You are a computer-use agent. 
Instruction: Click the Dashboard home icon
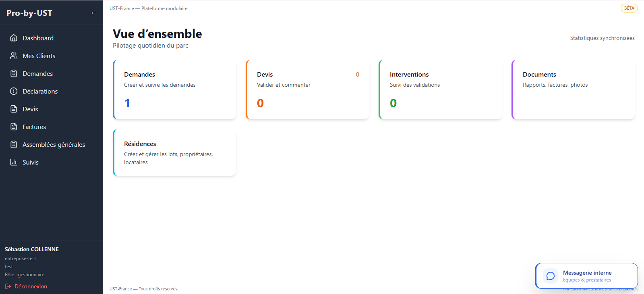pos(14,38)
